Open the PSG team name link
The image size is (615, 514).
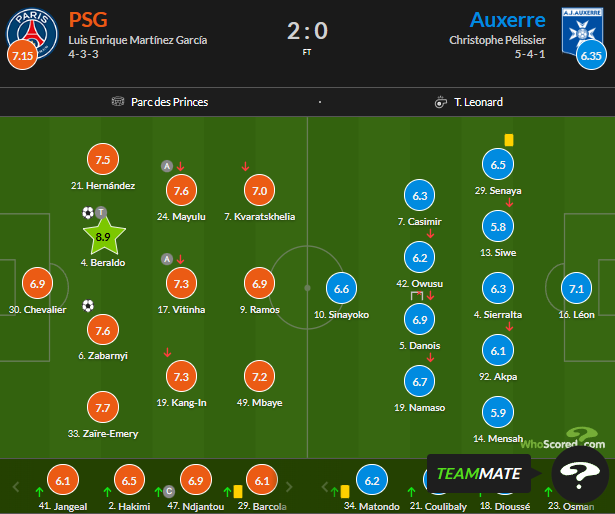coord(89,20)
